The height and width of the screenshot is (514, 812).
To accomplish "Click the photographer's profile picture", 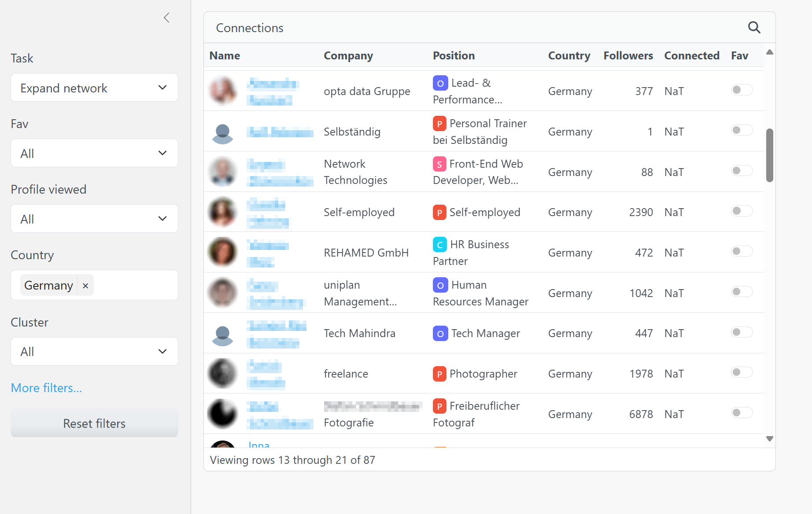I will (222, 373).
